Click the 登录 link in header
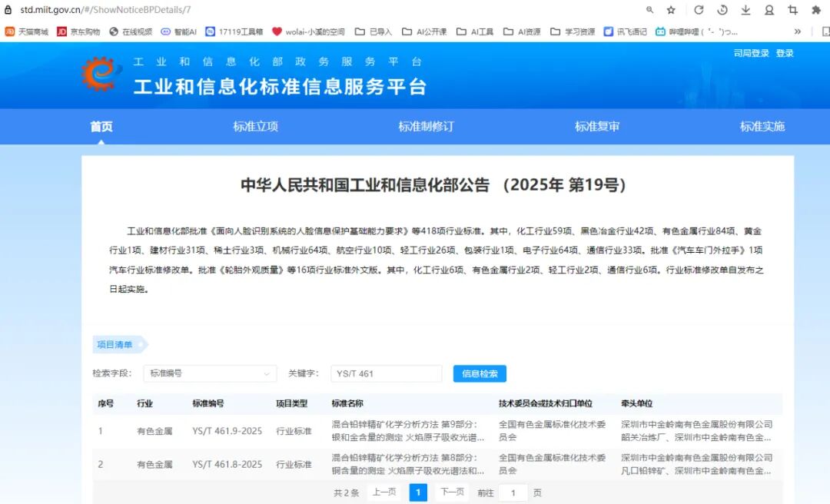The image size is (830, 504). [785, 53]
